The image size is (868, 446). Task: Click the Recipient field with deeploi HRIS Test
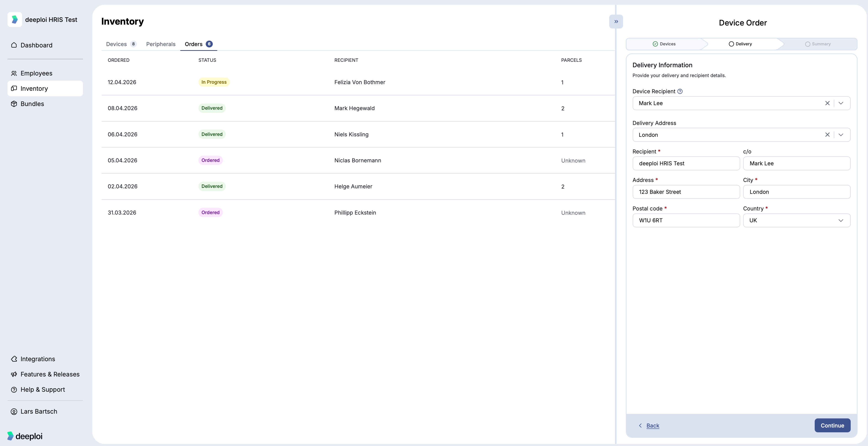(x=686, y=163)
